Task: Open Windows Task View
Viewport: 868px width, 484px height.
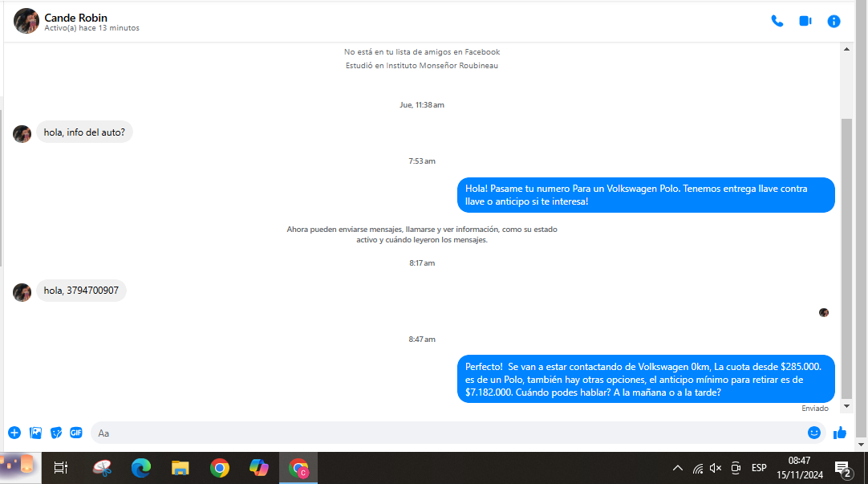Action: pos(61,468)
